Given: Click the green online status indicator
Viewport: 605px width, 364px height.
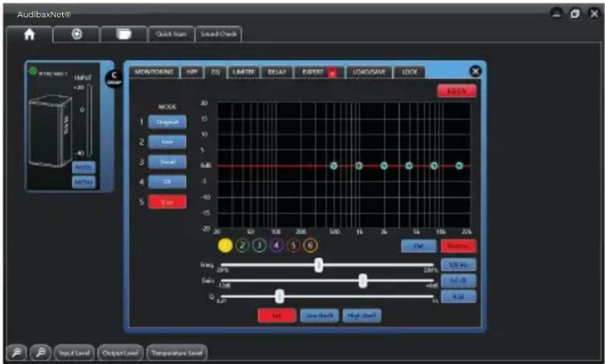Looking at the screenshot, I should [33, 71].
